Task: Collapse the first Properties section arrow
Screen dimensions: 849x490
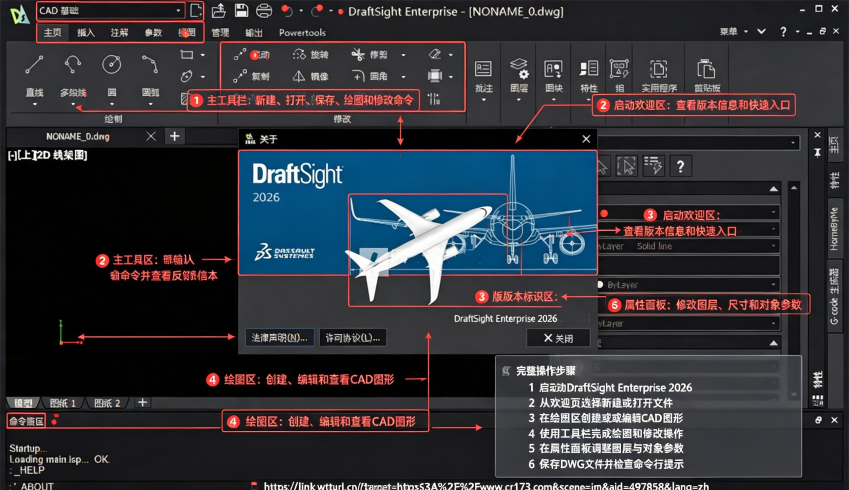Action: 774,189
